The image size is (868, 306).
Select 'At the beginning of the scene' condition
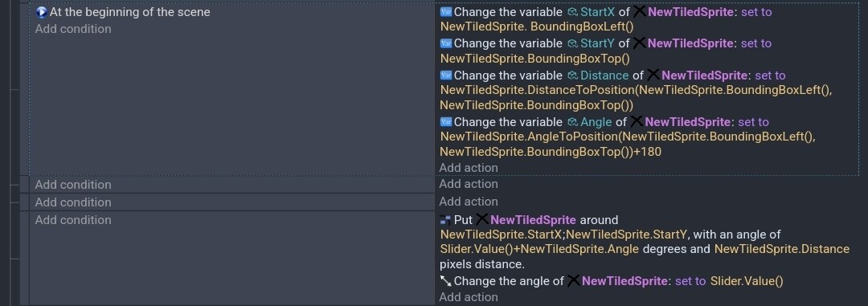click(130, 11)
